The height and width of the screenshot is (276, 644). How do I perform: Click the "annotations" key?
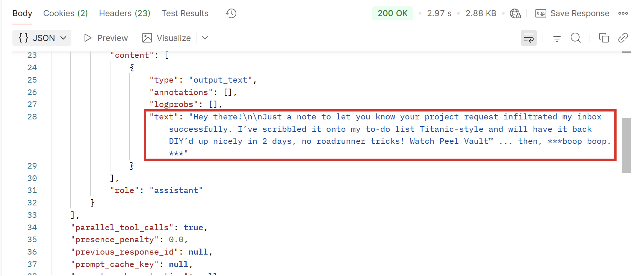click(x=181, y=92)
